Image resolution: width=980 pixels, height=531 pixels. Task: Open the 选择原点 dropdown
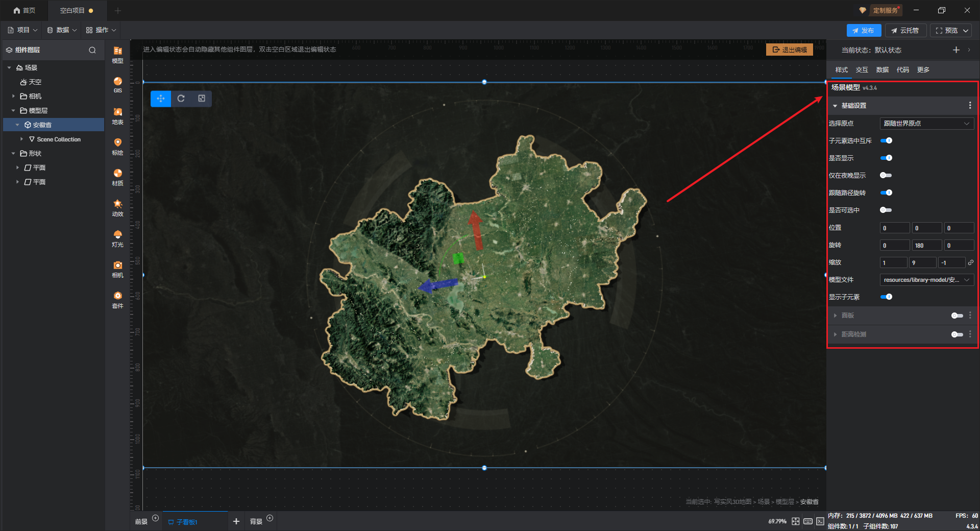pyautogui.click(x=926, y=124)
